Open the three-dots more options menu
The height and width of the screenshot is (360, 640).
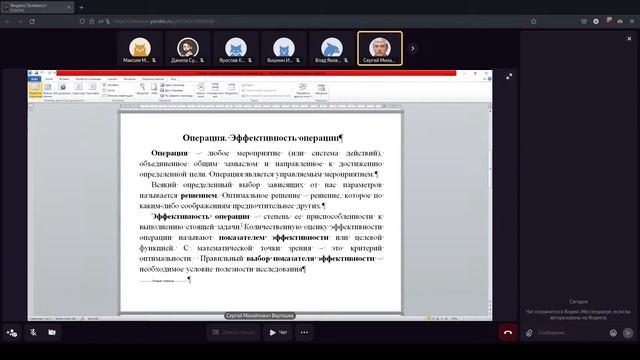tap(304, 333)
